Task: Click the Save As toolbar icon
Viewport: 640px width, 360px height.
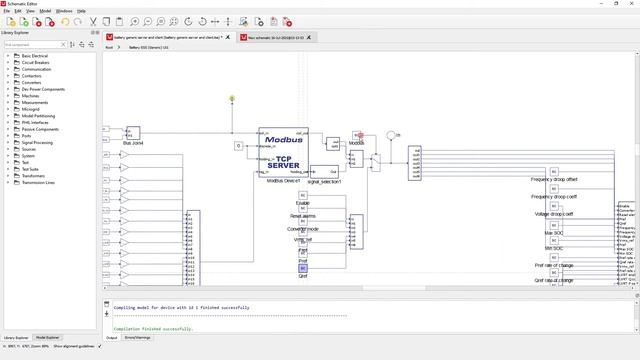Action: pyautogui.click(x=50, y=22)
